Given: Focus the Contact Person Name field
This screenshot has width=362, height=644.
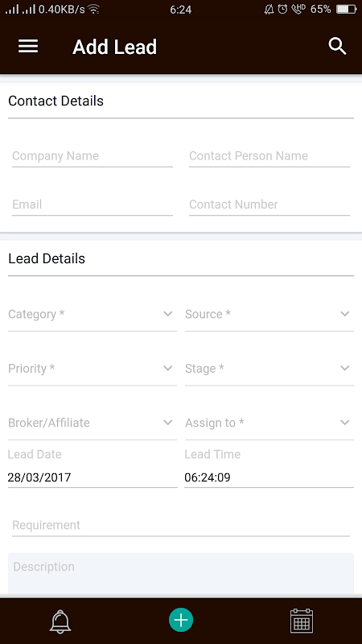Looking at the screenshot, I should 269,156.
